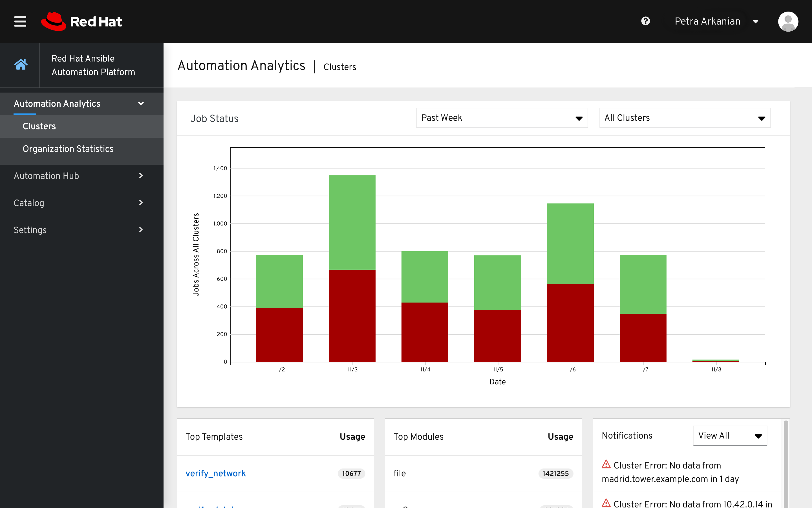
Task: Go to home via house icon
Action: coord(21,64)
